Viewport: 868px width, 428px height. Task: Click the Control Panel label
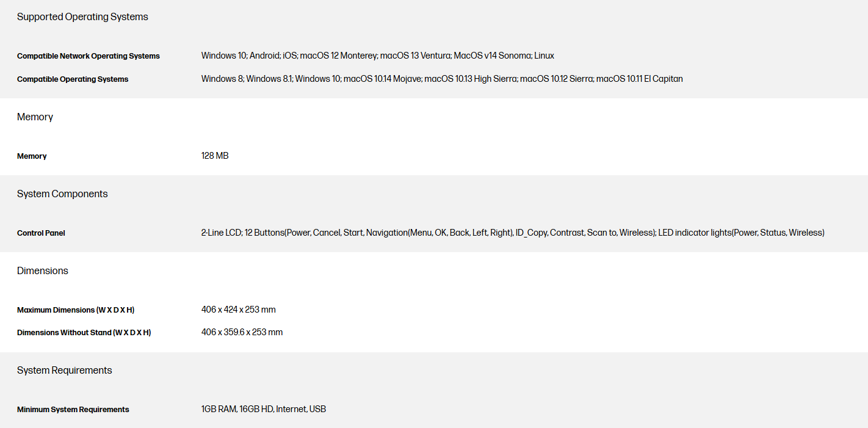point(41,233)
